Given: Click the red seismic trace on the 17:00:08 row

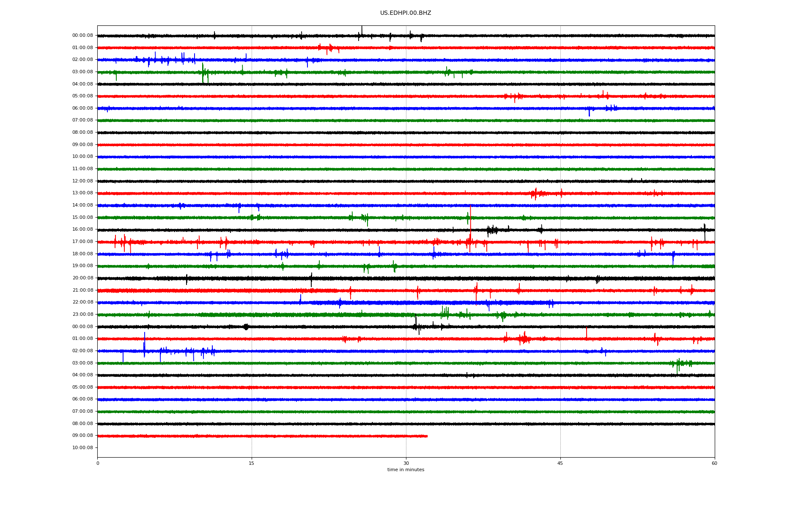Looking at the screenshot, I should click(x=406, y=242).
